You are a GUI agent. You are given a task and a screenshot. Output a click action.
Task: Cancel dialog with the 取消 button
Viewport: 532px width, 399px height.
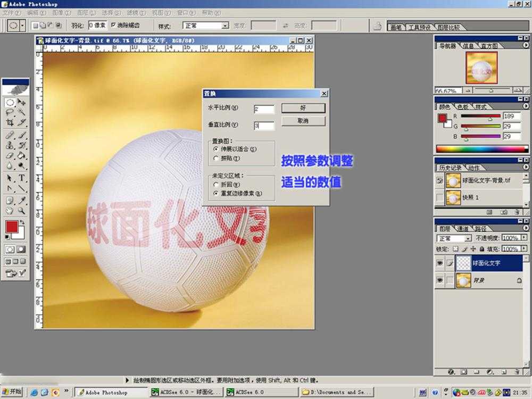(303, 121)
